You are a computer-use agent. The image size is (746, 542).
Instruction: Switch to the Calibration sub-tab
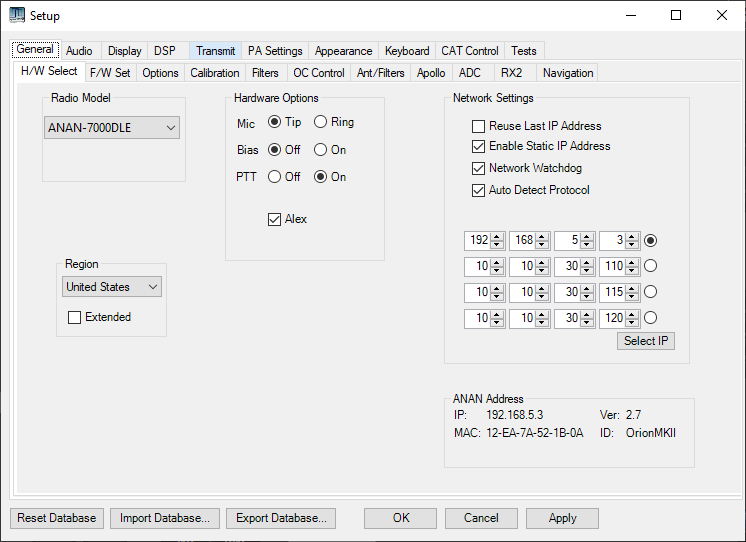(x=215, y=73)
